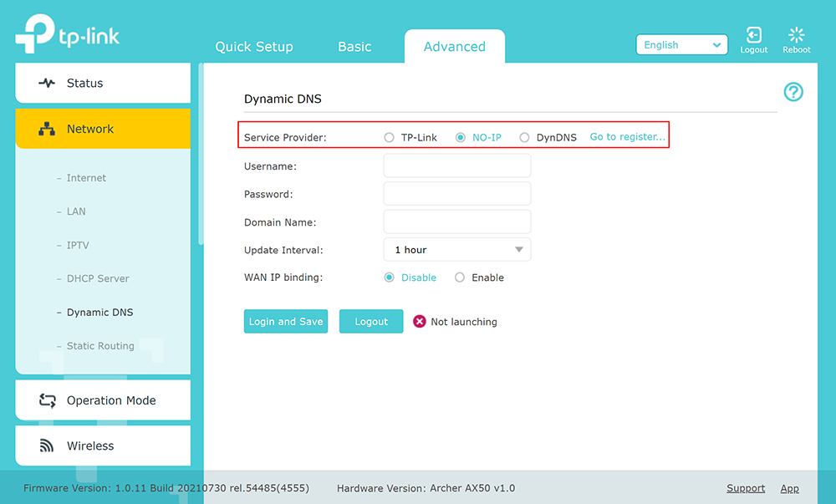836x504 pixels.
Task: Enable WAN IP binding
Action: pos(461,277)
